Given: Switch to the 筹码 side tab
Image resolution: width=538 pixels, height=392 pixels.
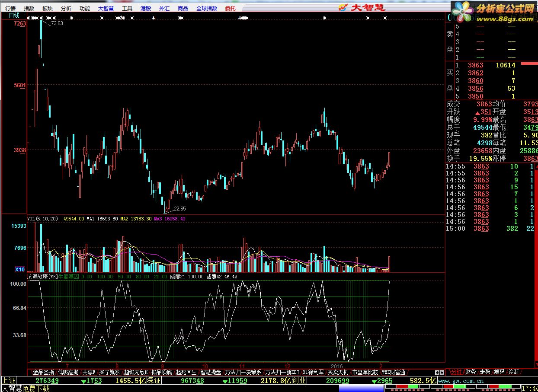Looking at the screenshot, I should pyautogui.click(x=499, y=372).
